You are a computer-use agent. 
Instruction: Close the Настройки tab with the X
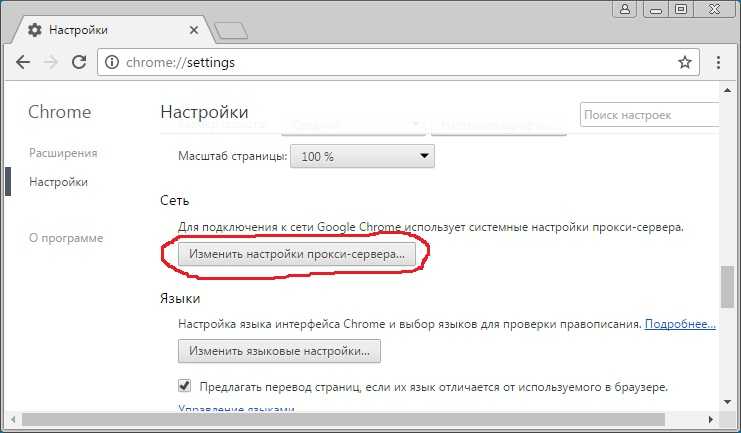(194, 30)
